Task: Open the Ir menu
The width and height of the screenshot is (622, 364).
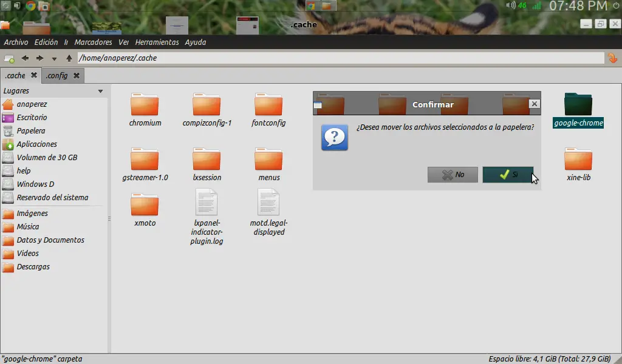Action: tap(66, 42)
